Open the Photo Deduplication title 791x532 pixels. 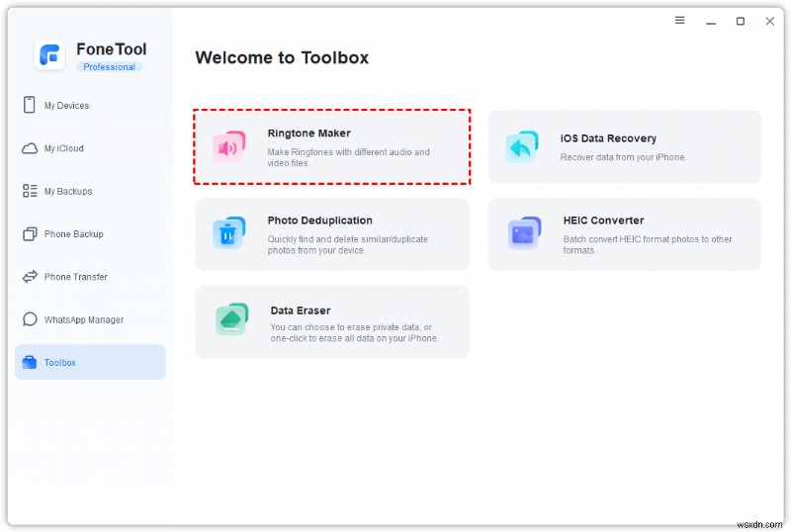point(319,221)
